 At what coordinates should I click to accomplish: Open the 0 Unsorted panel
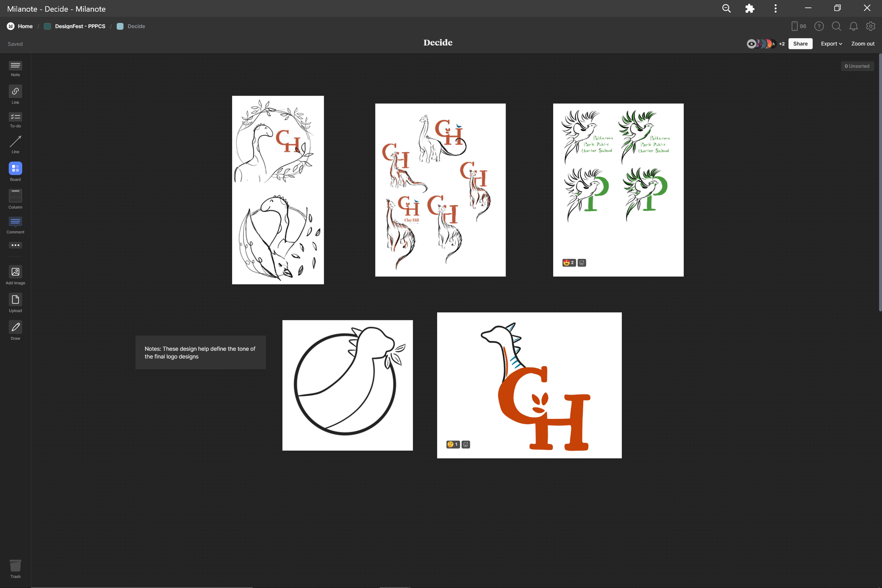coord(857,66)
